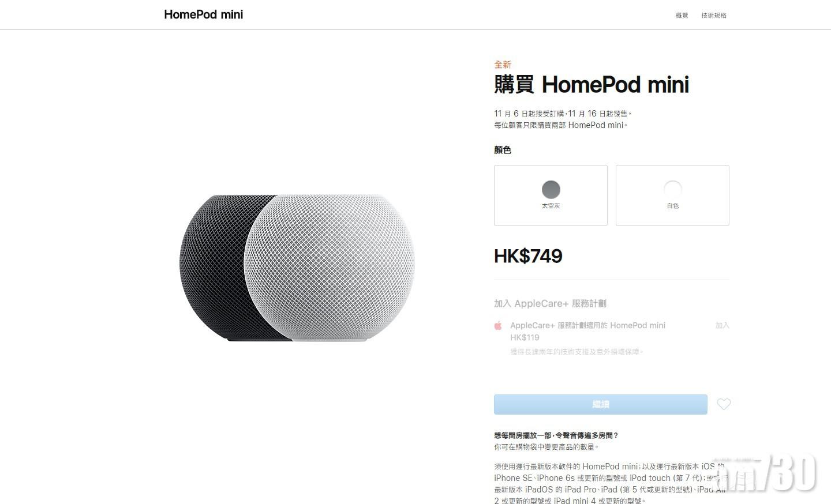The image size is (831, 504).
Task: Click the HK$749 price text
Action: coord(528,256)
